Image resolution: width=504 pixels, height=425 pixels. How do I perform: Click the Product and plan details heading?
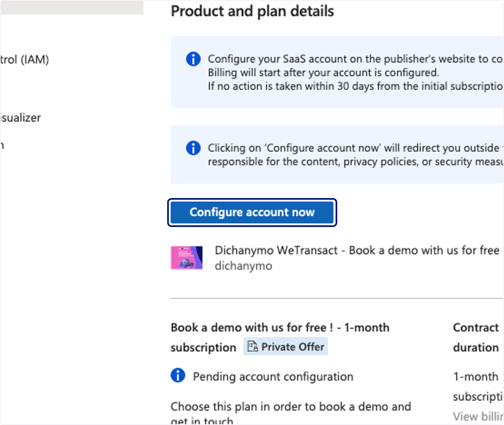click(252, 11)
